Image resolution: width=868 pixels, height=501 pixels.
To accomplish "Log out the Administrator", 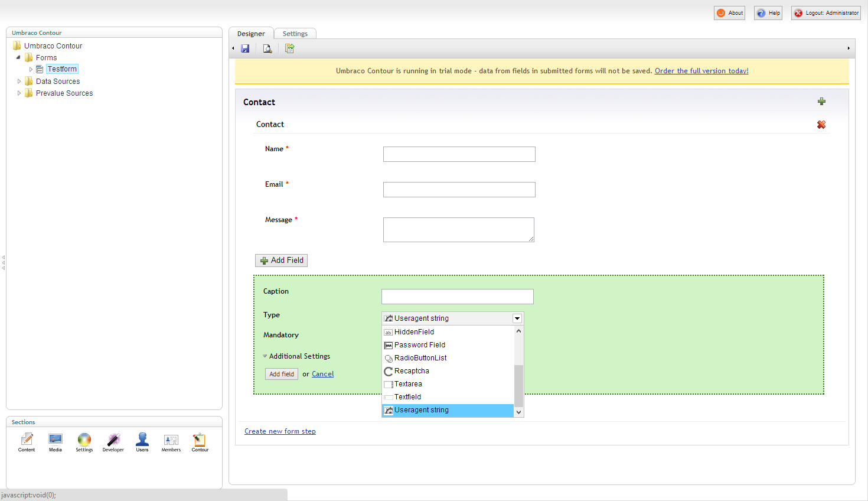I will 826,13.
